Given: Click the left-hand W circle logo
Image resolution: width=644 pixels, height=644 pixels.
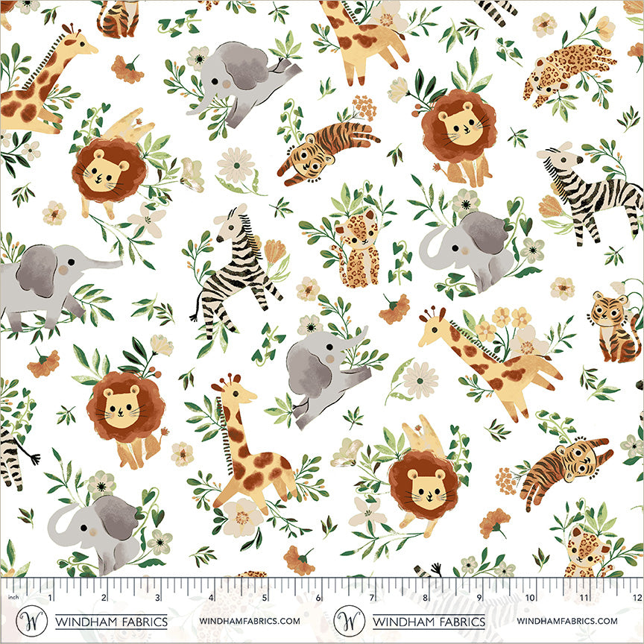Looking at the screenshot, I should pos(31,621).
